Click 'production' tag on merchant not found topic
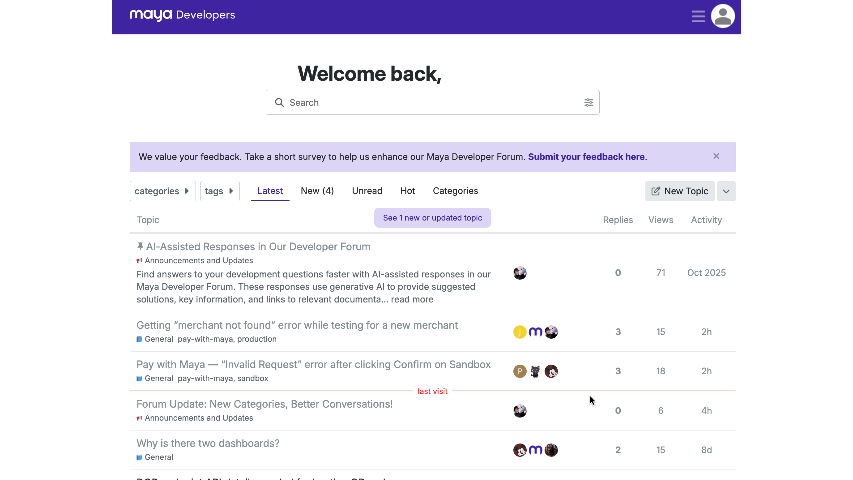Screen dimensions: 853x480 click(257, 339)
